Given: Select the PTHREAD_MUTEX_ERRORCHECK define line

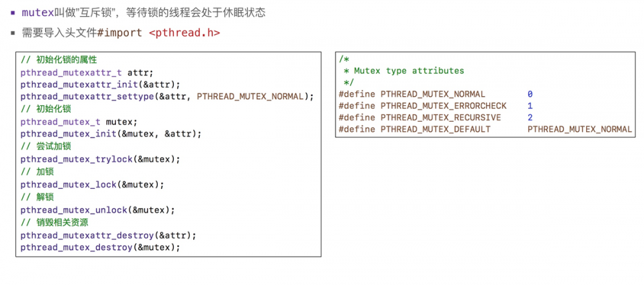Looking at the screenshot, I should 435,106.
